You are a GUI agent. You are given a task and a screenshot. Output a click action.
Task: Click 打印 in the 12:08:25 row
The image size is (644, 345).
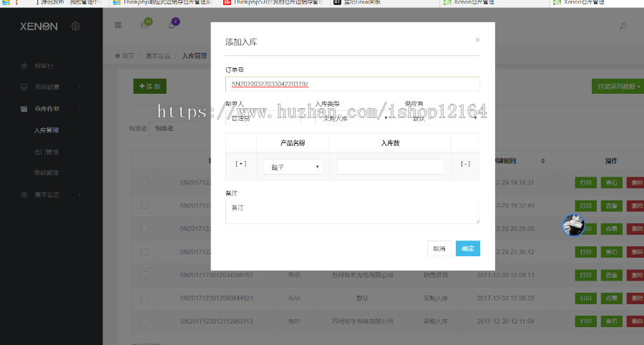point(585,298)
